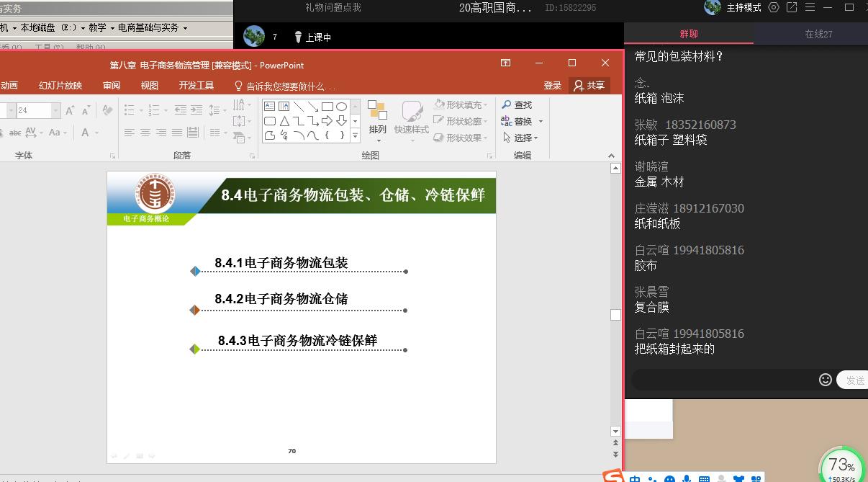Expand the shapes gallery more button
The width and height of the screenshot is (868, 482).
tap(355, 135)
